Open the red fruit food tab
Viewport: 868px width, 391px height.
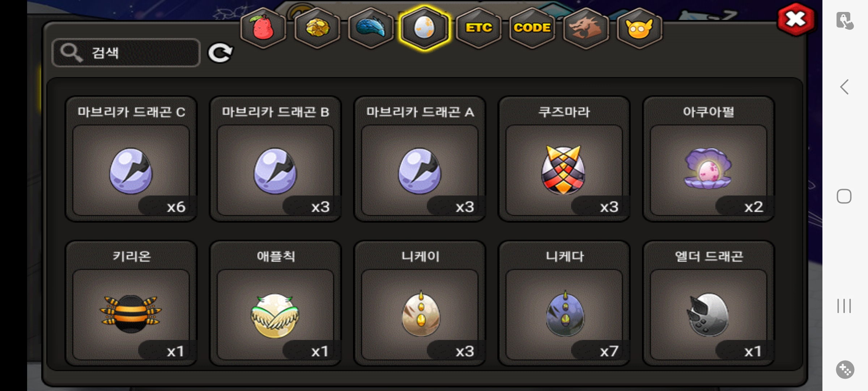click(x=263, y=28)
